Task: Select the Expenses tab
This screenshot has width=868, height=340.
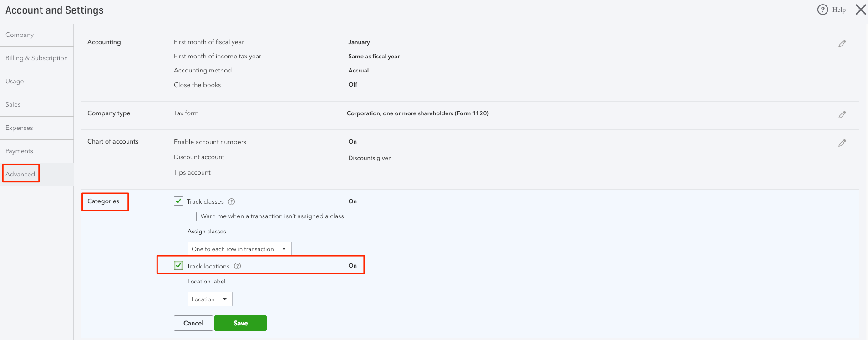Action: pyautogui.click(x=19, y=128)
